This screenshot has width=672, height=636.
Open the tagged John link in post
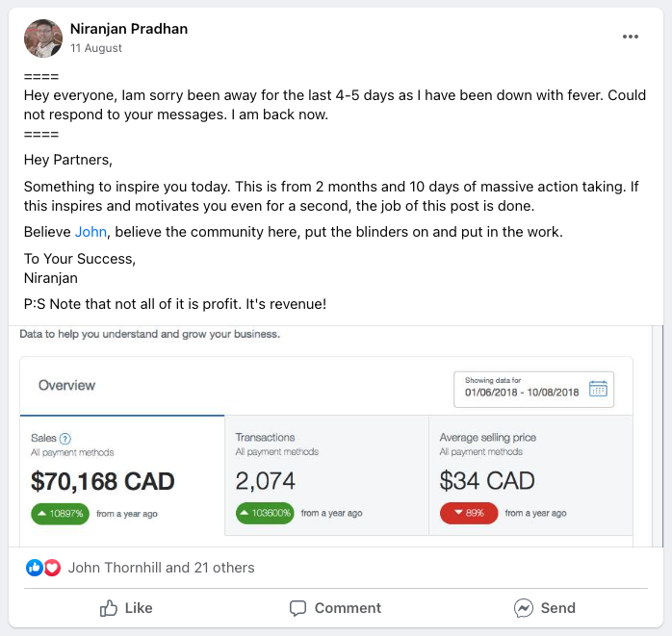[x=90, y=232]
